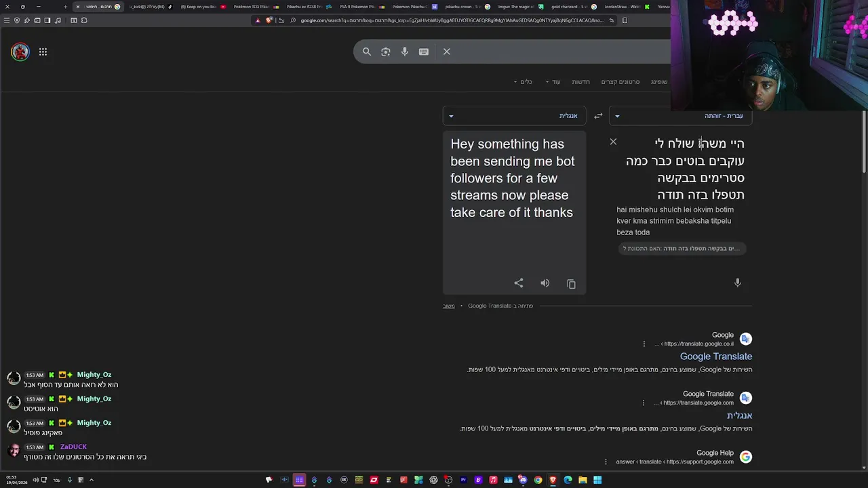868x488 pixels.
Task: Copy the English translation
Action: pyautogui.click(x=571, y=283)
